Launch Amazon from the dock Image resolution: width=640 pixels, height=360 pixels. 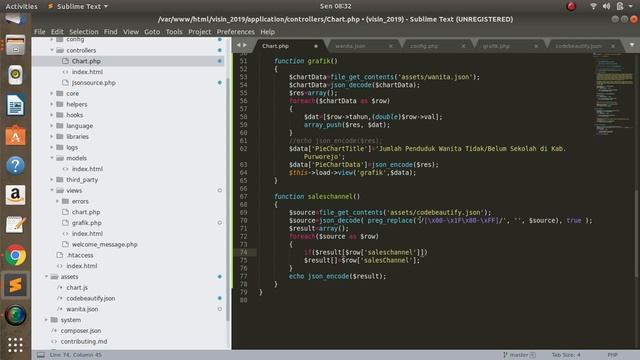coord(16,195)
